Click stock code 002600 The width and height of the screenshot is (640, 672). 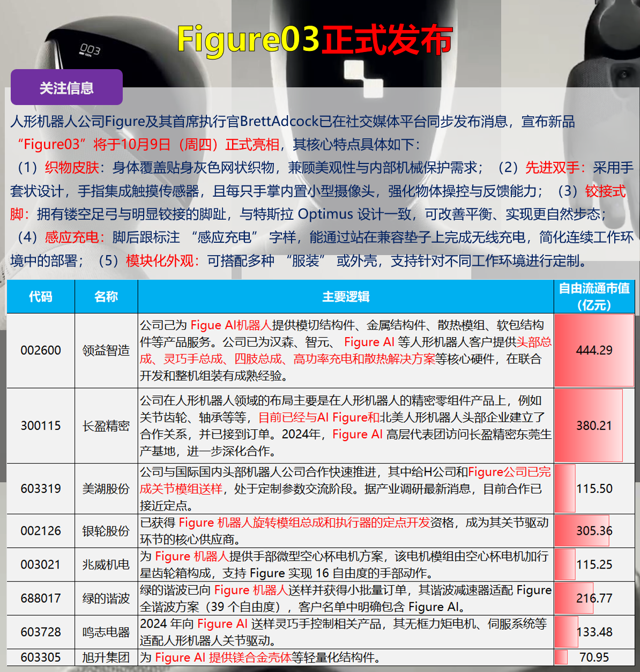(x=41, y=350)
